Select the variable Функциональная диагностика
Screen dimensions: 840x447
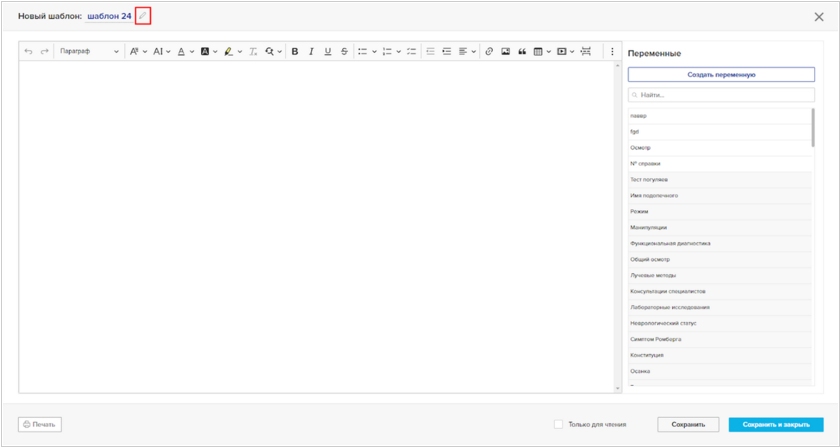tap(720, 243)
